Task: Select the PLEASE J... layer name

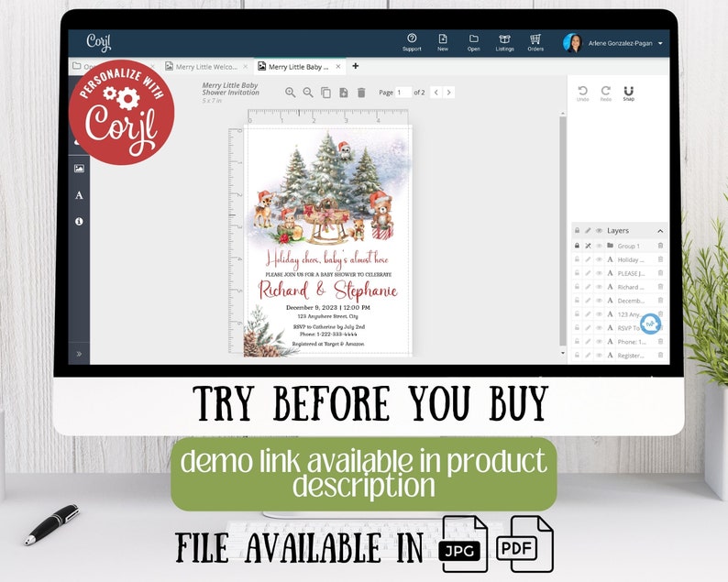Action: (x=631, y=273)
